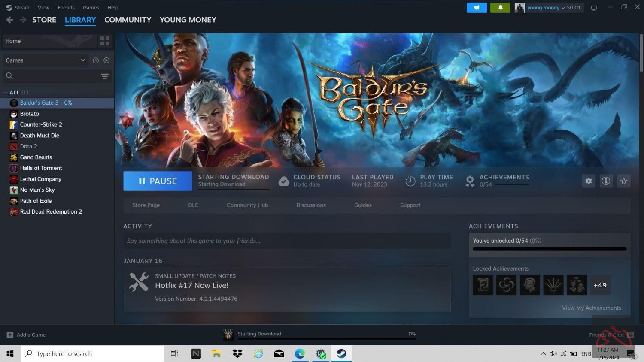Switch library to grid view
Screen dimensions: 644x362
[x=104, y=41]
